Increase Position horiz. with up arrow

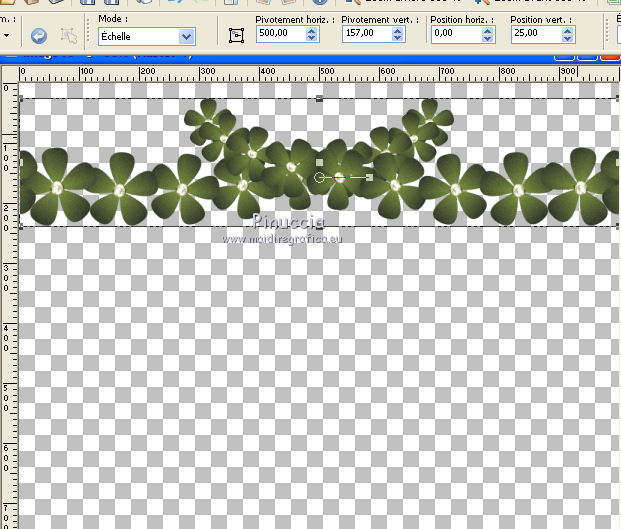tap(488, 30)
